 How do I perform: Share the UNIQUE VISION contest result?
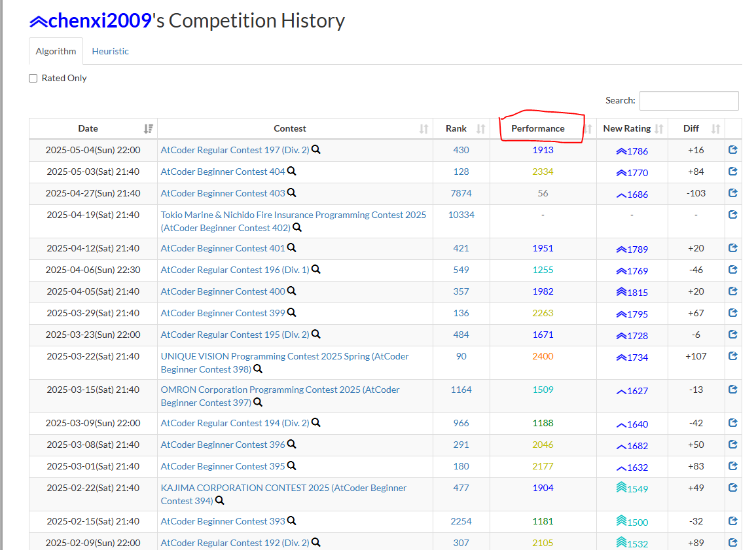coord(733,356)
